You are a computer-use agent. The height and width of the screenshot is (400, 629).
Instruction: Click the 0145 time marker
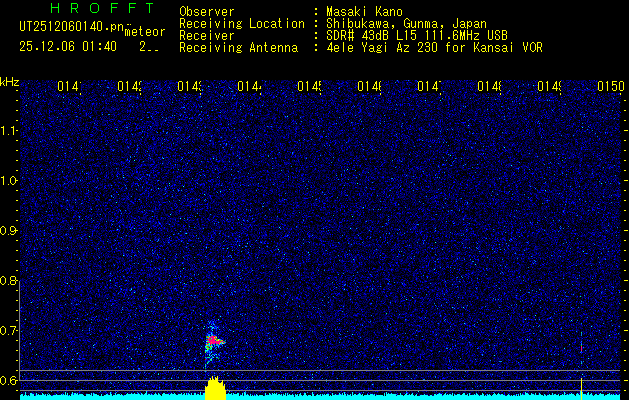pos(309,86)
